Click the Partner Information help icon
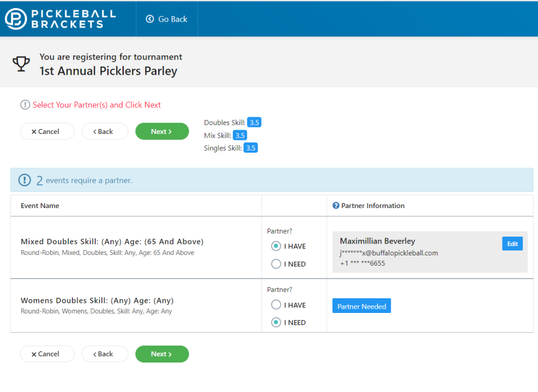Screen dimensions: 538x392 336,205
